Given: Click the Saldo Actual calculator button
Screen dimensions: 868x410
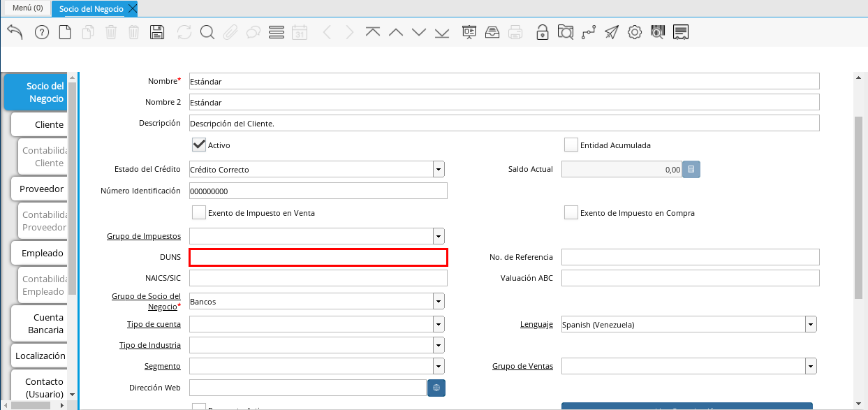Looking at the screenshot, I should [691, 169].
